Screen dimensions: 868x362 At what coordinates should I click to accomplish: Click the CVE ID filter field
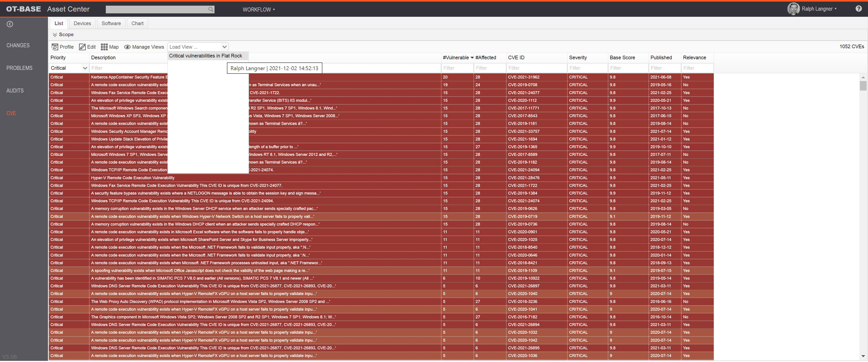pyautogui.click(x=537, y=68)
